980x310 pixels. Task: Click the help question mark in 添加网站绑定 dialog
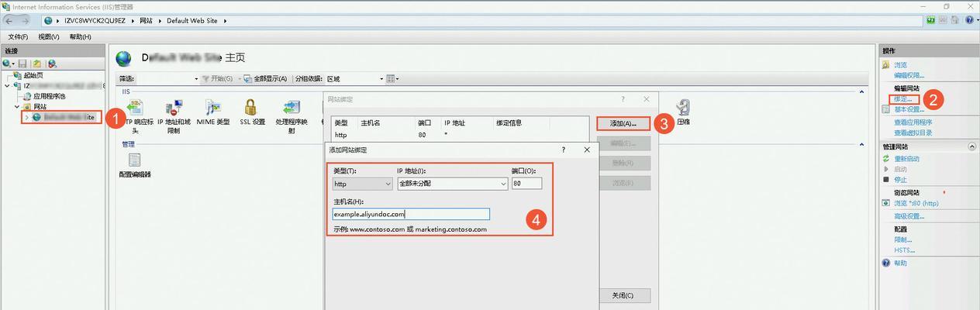click(x=564, y=149)
